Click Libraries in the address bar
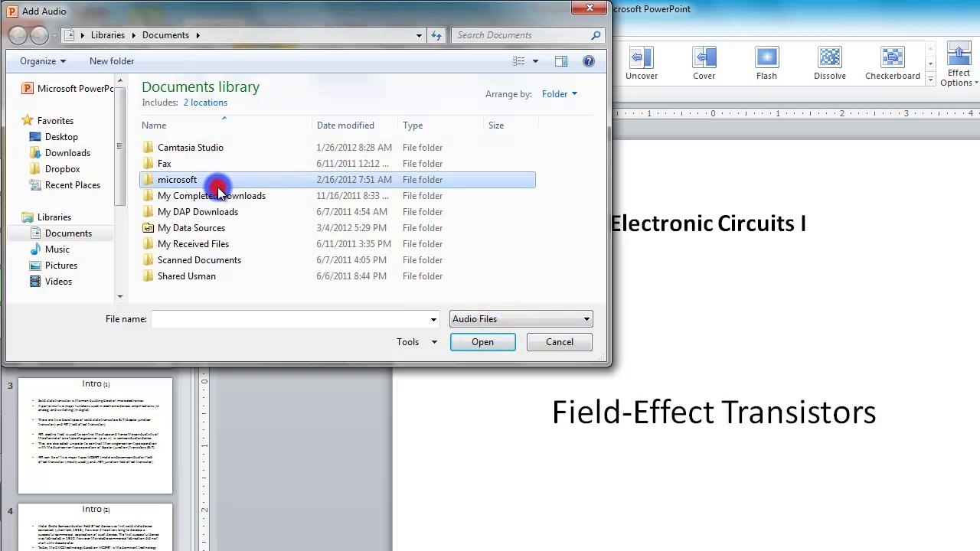 click(x=108, y=35)
